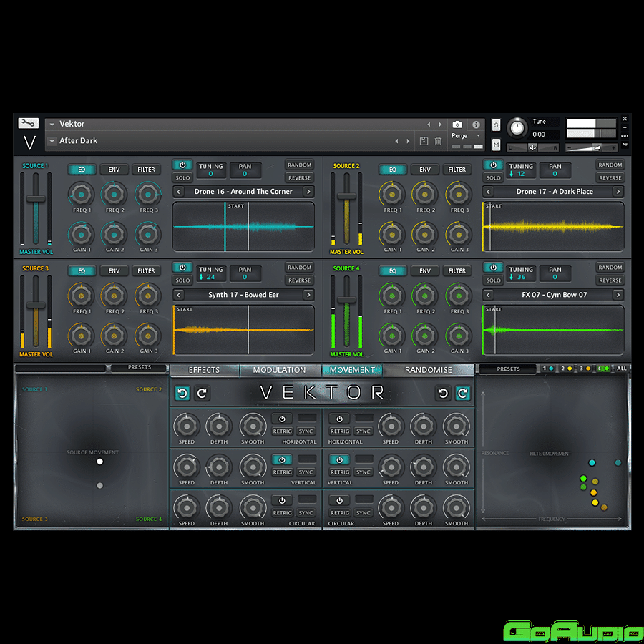Select previous snapshot arrow beside After Dark

click(x=396, y=141)
